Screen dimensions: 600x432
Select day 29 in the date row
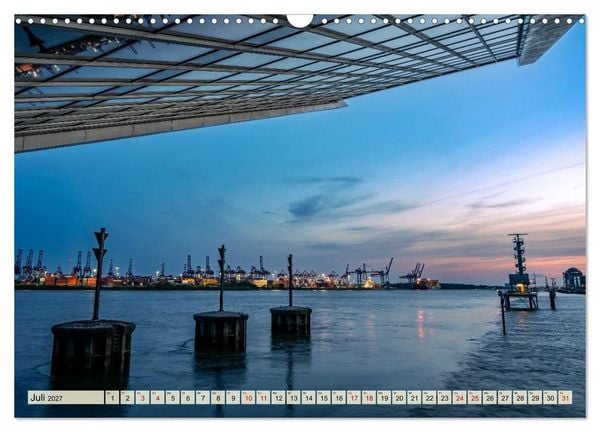(x=535, y=397)
